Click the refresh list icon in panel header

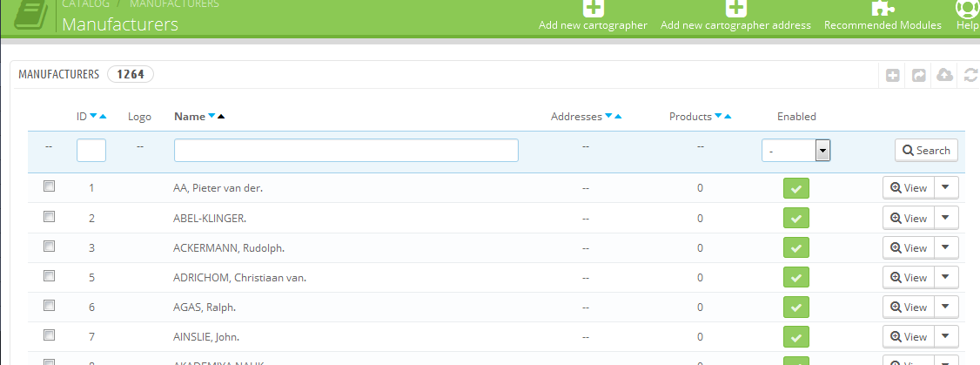click(x=970, y=75)
